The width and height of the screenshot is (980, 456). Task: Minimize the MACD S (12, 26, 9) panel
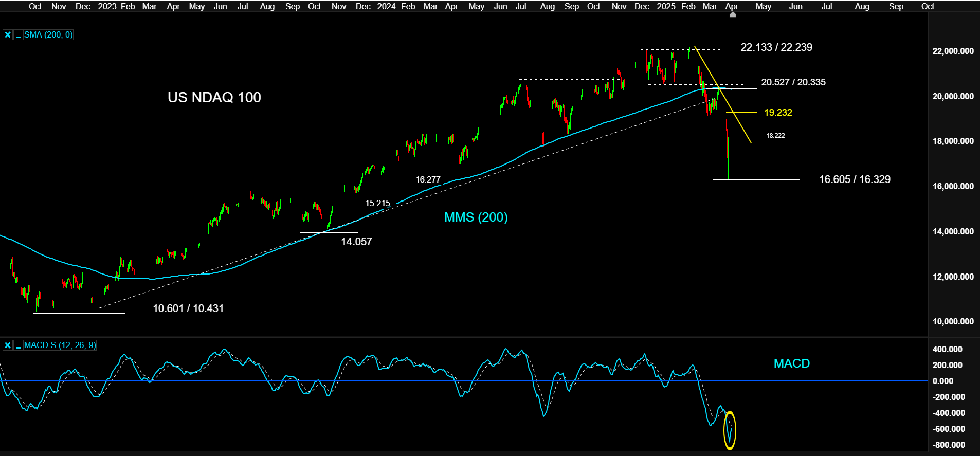pyautogui.click(x=18, y=345)
